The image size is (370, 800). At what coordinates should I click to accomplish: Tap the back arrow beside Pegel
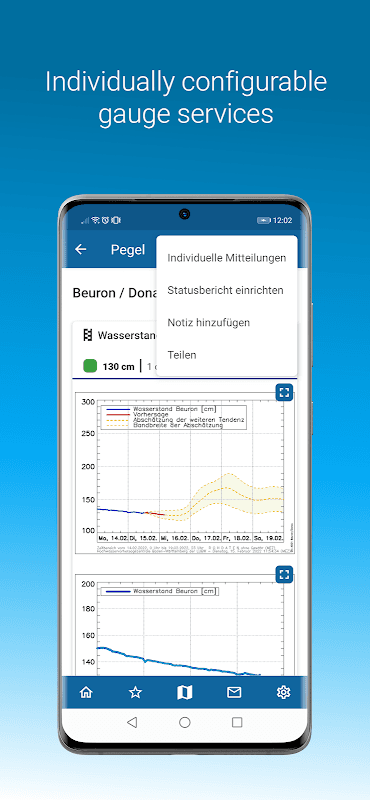pyautogui.click(x=81, y=249)
